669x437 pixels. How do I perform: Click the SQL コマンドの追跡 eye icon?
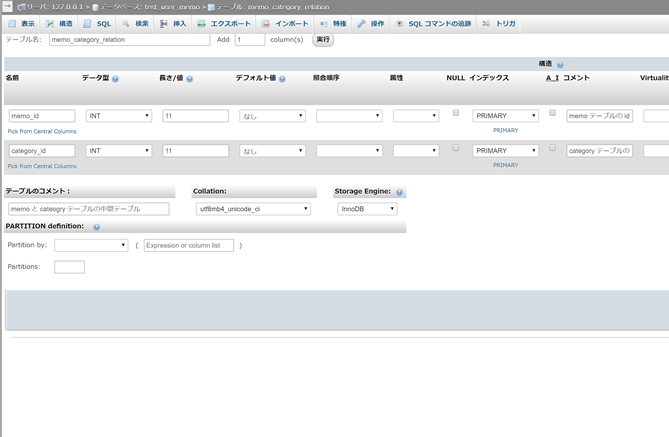click(x=399, y=24)
